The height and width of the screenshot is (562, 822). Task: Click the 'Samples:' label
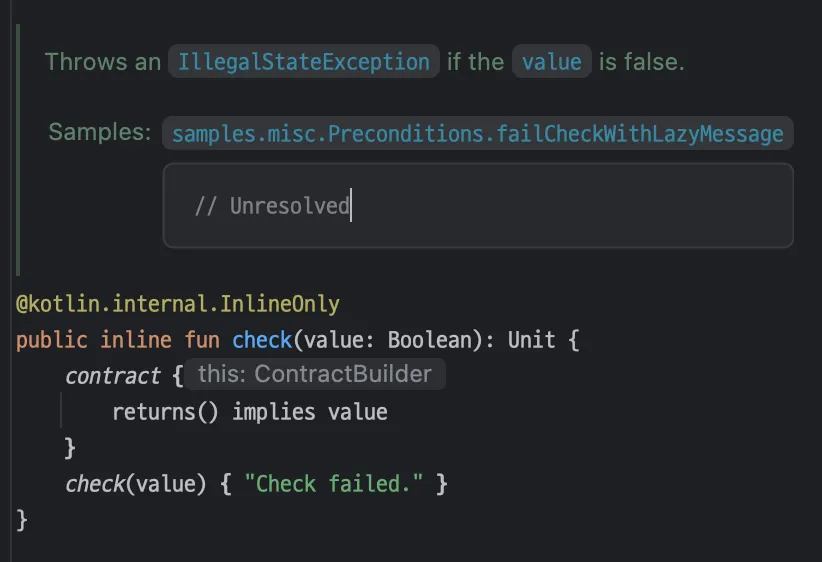click(100, 132)
